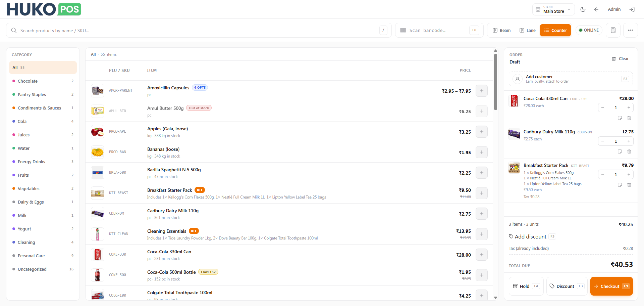Select the Counter view mode
Viewport: 644px width, 306px height.
pyautogui.click(x=555, y=30)
